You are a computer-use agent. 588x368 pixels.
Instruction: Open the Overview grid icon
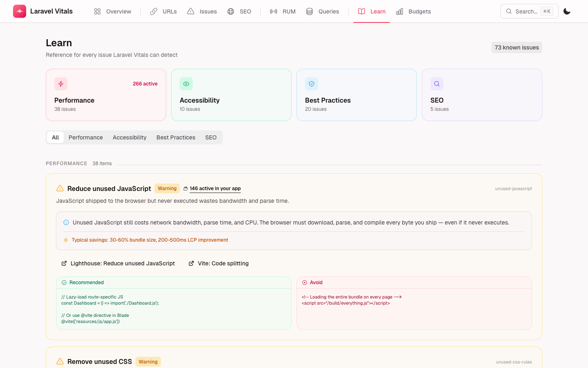tap(97, 11)
